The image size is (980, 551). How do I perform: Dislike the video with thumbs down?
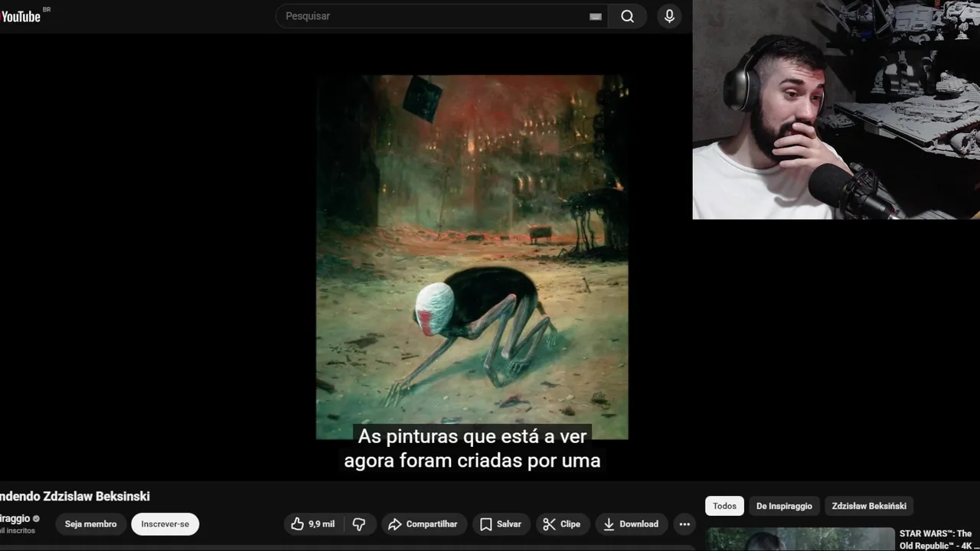coord(359,524)
